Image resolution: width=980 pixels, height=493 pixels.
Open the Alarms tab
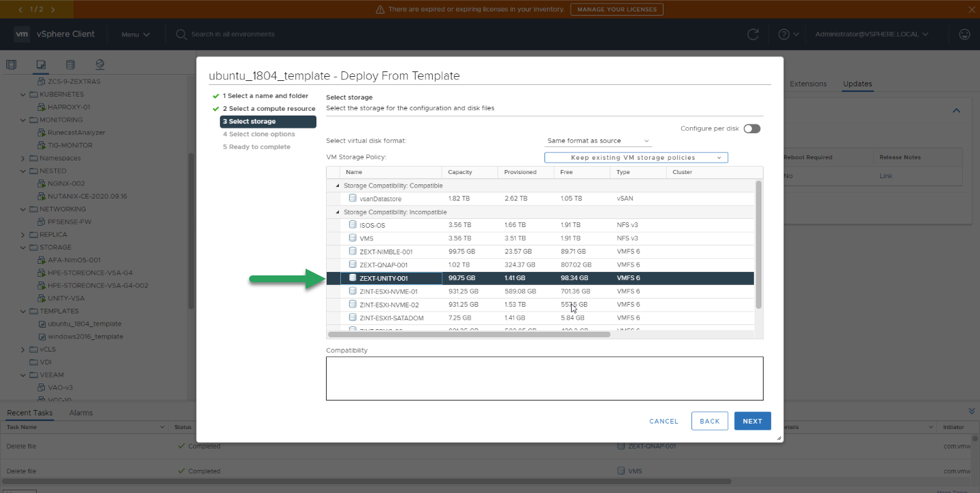tap(81, 413)
